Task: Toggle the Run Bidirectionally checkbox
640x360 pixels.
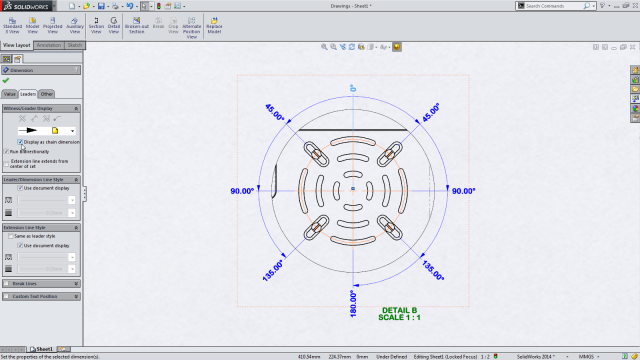Action: click(7, 151)
